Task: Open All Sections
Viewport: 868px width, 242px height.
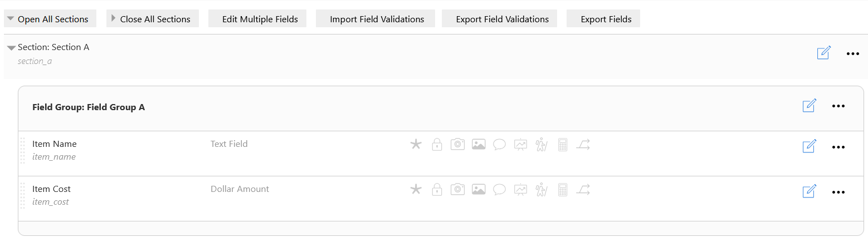Action: pos(50,19)
